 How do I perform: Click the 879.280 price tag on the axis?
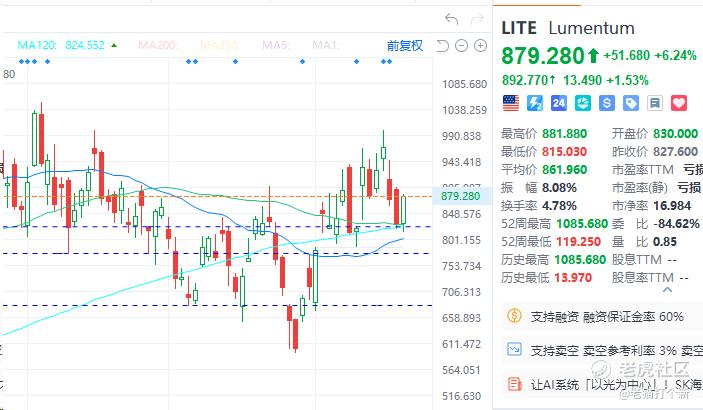coord(460,196)
